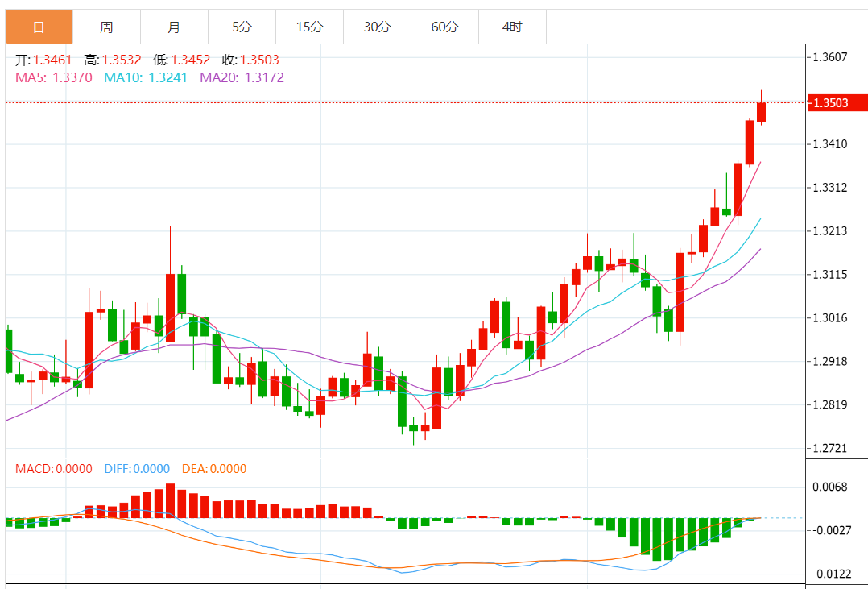Click the opening price 开:1.3461
Viewport: 868px width, 589px height.
click(43, 60)
